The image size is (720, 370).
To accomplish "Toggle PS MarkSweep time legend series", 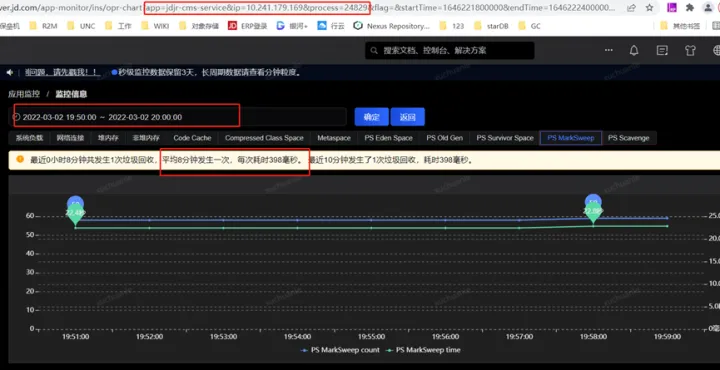I will 422,350.
